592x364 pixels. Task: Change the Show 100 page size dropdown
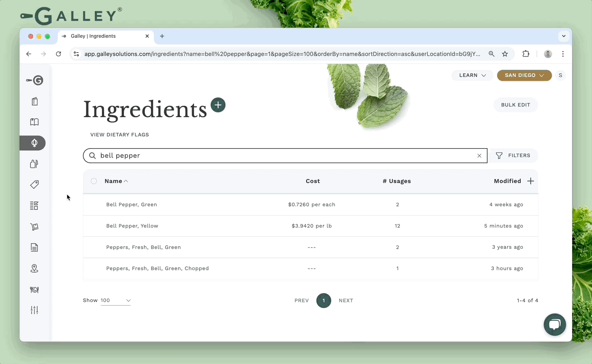pyautogui.click(x=116, y=301)
